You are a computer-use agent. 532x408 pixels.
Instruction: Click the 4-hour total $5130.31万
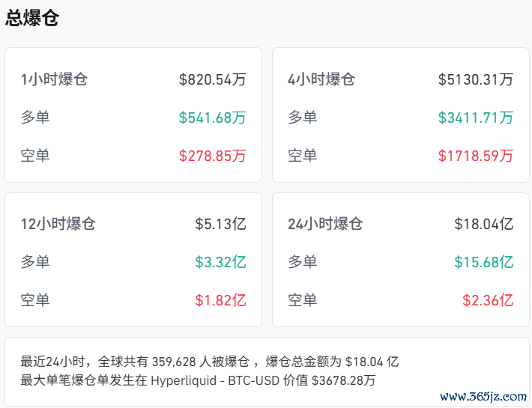tap(476, 79)
